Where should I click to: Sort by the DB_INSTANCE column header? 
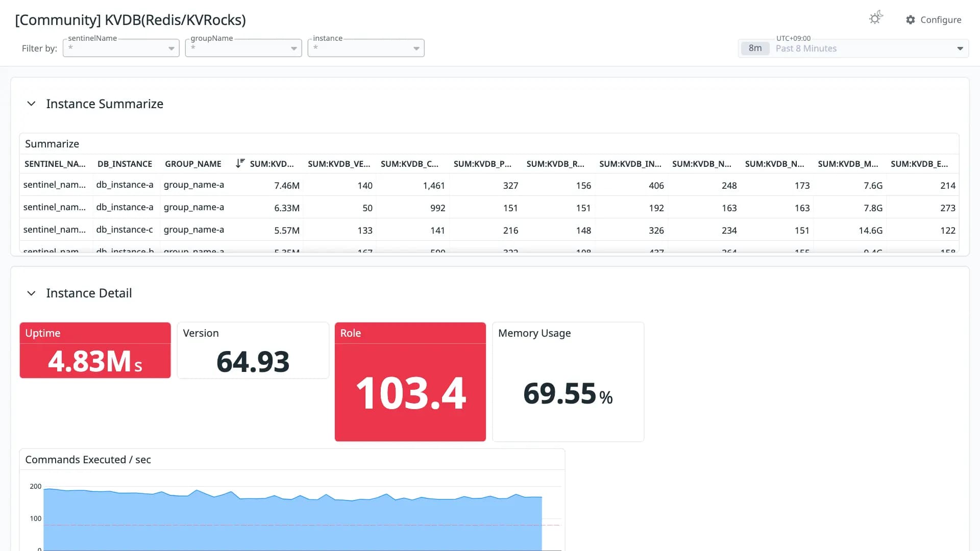(125, 164)
